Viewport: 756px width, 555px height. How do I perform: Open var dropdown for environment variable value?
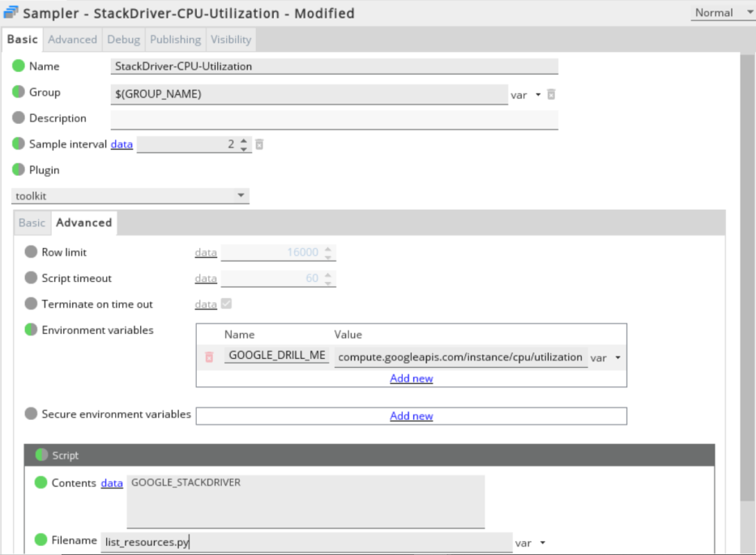(x=617, y=358)
